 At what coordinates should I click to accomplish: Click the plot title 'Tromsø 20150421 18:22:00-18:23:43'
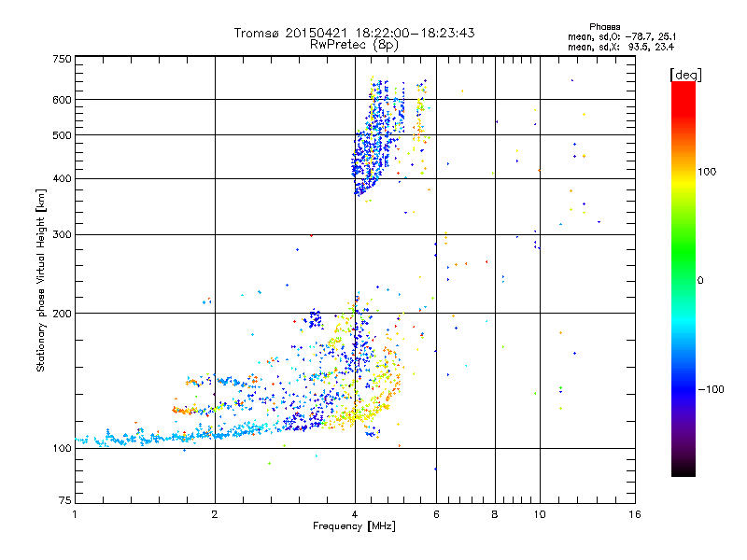354,33
